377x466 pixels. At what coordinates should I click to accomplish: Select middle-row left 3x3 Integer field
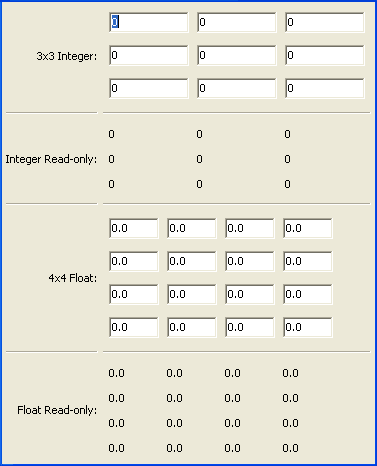[x=149, y=55]
